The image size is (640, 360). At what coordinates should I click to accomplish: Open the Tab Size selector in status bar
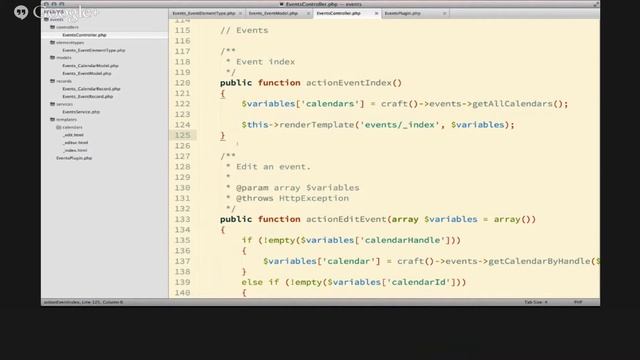click(536, 302)
